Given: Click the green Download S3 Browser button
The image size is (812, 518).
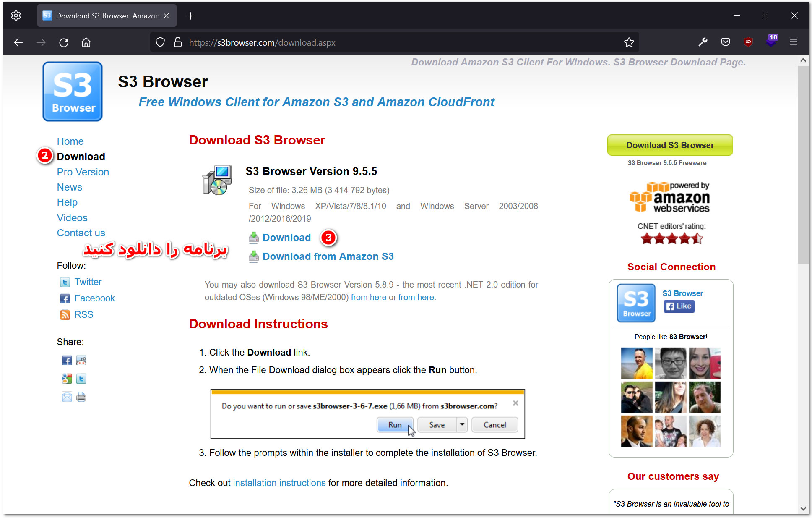Looking at the screenshot, I should click(x=670, y=145).
